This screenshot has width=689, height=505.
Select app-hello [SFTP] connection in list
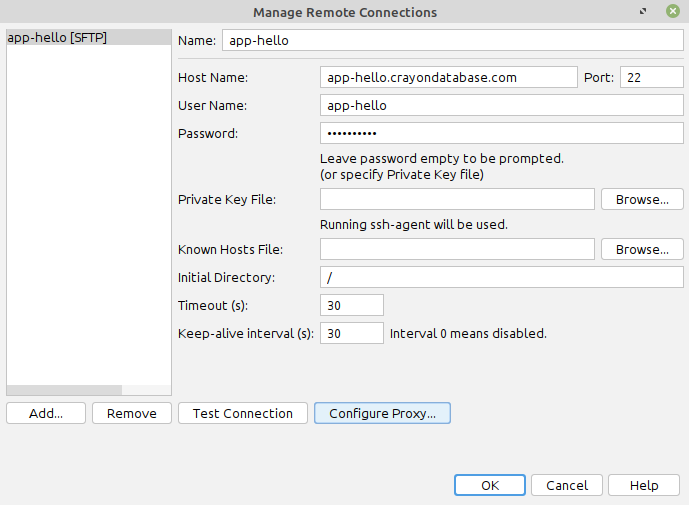(x=89, y=38)
